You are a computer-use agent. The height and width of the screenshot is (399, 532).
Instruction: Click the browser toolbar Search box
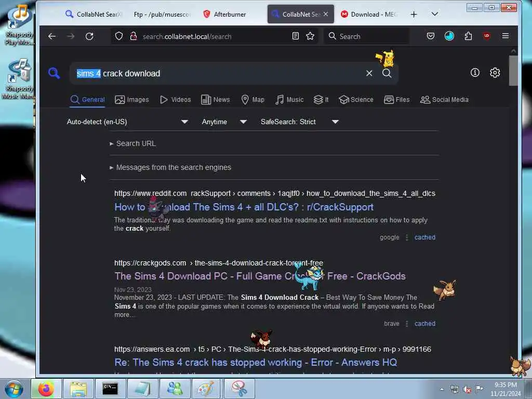(366, 36)
